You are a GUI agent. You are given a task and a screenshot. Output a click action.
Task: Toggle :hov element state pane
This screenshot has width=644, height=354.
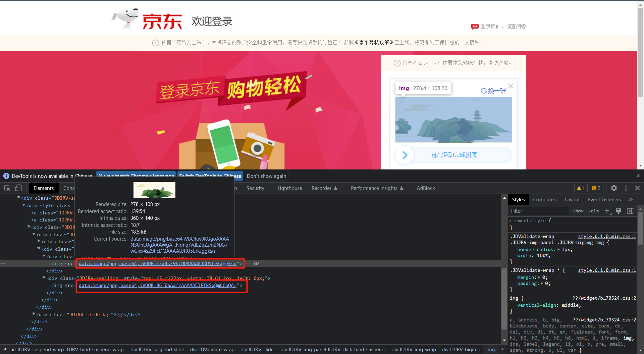[578, 211]
